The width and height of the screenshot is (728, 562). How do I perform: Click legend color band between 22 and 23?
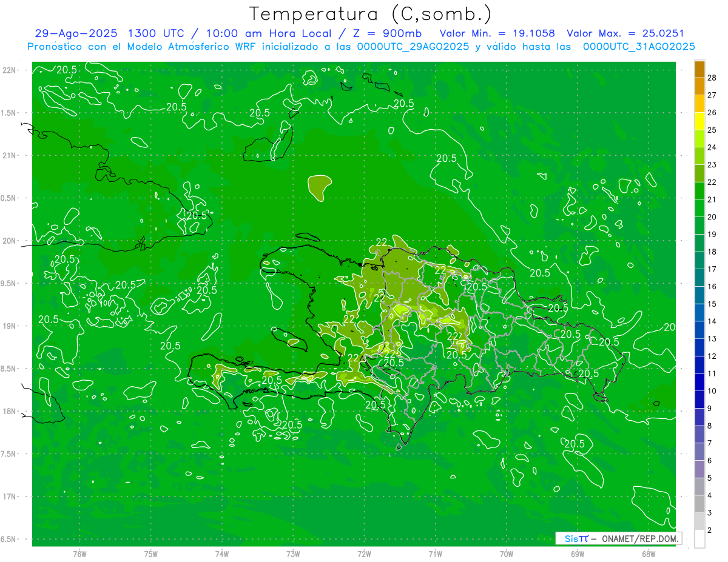pyautogui.click(x=699, y=173)
